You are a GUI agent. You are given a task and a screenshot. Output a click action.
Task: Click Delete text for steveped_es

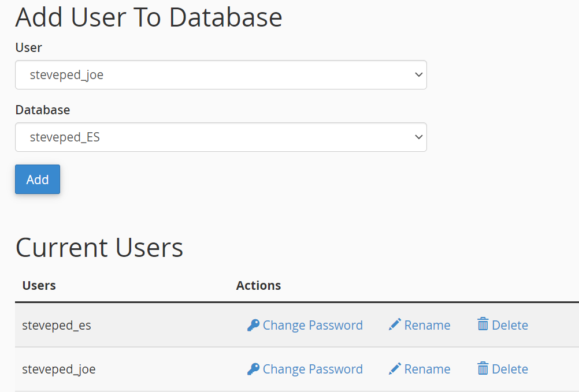(x=510, y=326)
